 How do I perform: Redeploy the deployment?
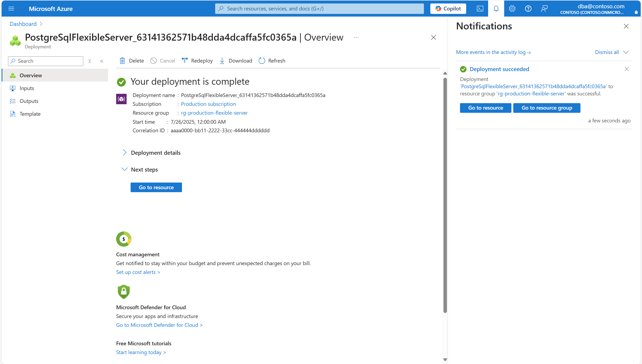pyautogui.click(x=197, y=61)
